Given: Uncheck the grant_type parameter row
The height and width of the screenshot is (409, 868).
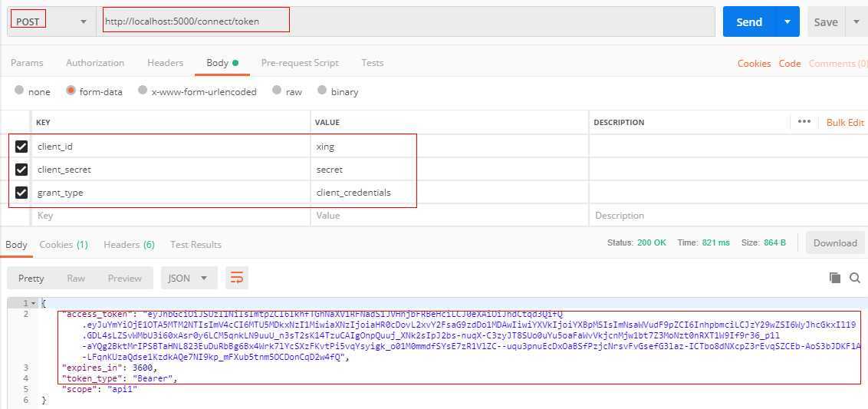Looking at the screenshot, I should [21, 193].
